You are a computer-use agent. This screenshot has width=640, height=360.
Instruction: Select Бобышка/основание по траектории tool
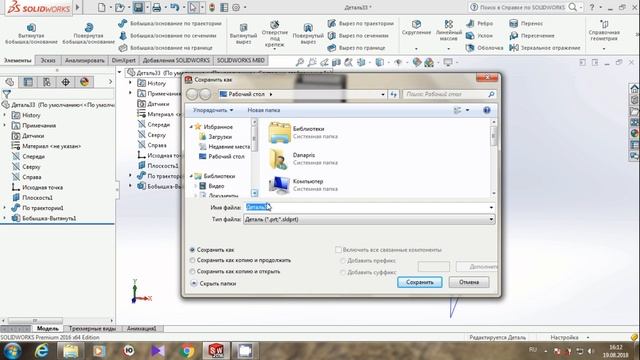pos(170,24)
